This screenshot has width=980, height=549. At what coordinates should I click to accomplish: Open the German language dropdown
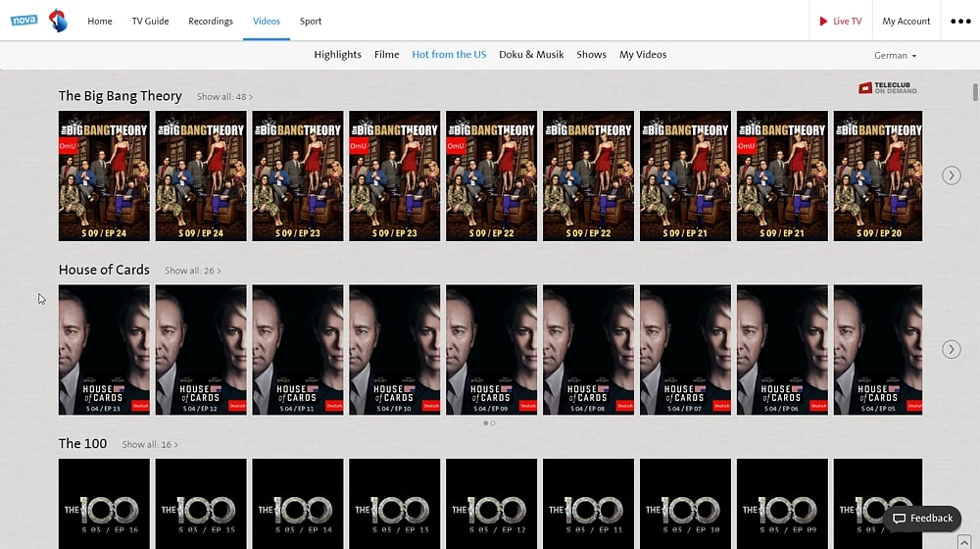pos(895,56)
